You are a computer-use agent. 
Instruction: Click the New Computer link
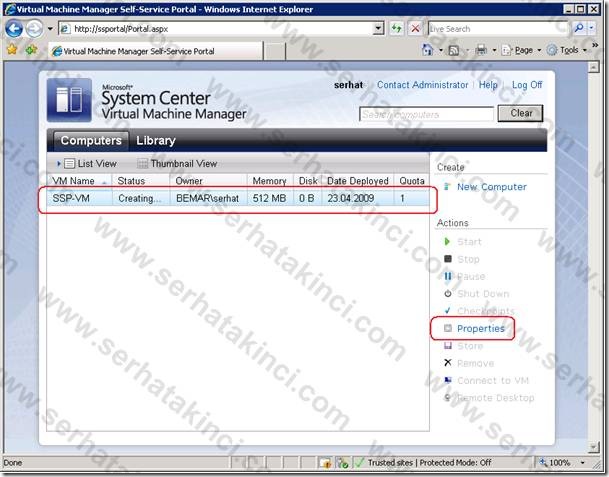(492, 187)
